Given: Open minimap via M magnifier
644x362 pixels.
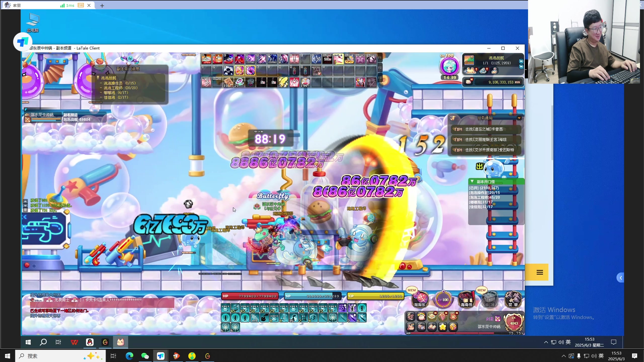Looking at the screenshot, I should point(521,67).
